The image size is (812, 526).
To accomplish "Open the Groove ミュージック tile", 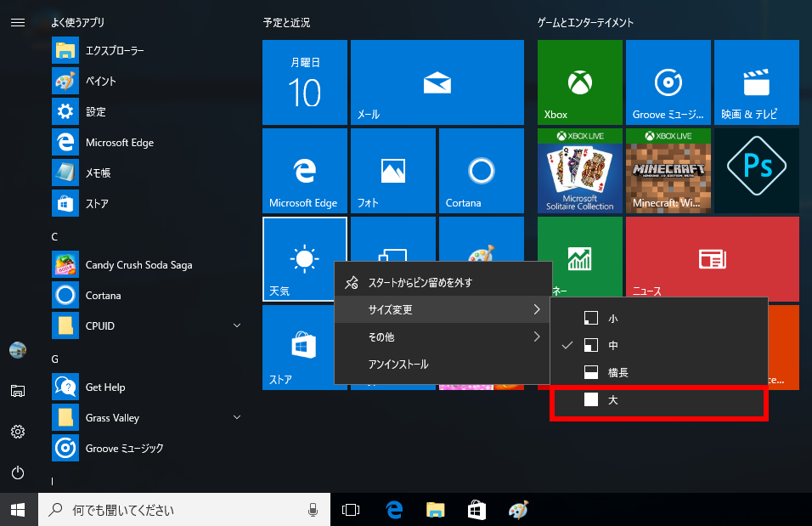I will point(668,82).
